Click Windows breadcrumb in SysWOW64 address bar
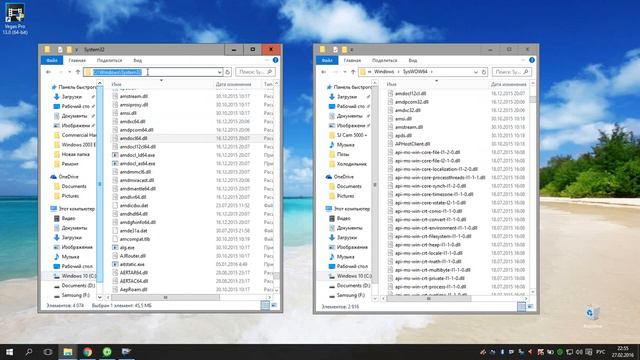The width and height of the screenshot is (640, 360). click(x=384, y=72)
